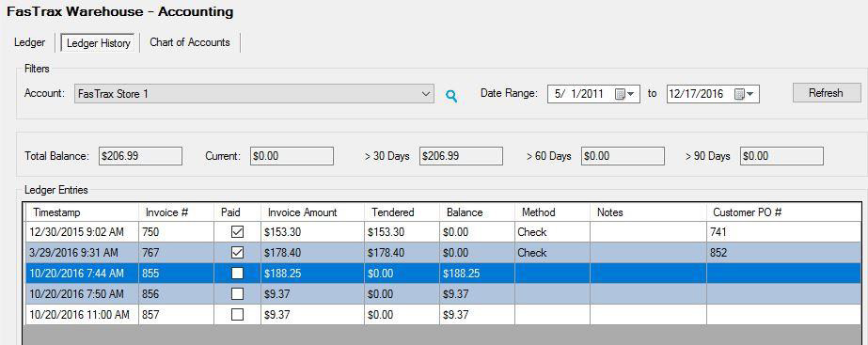Click the $178.40 invoice amount cell
The height and width of the screenshot is (345, 868).
point(312,253)
